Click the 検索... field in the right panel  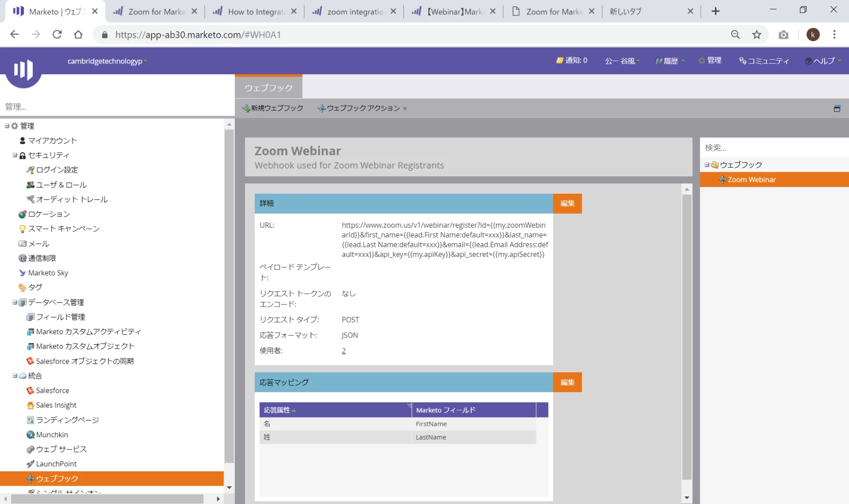[774, 148]
